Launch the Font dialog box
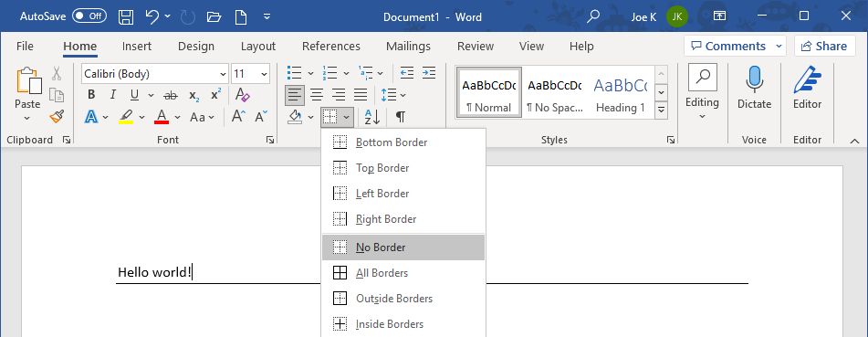 269,141
